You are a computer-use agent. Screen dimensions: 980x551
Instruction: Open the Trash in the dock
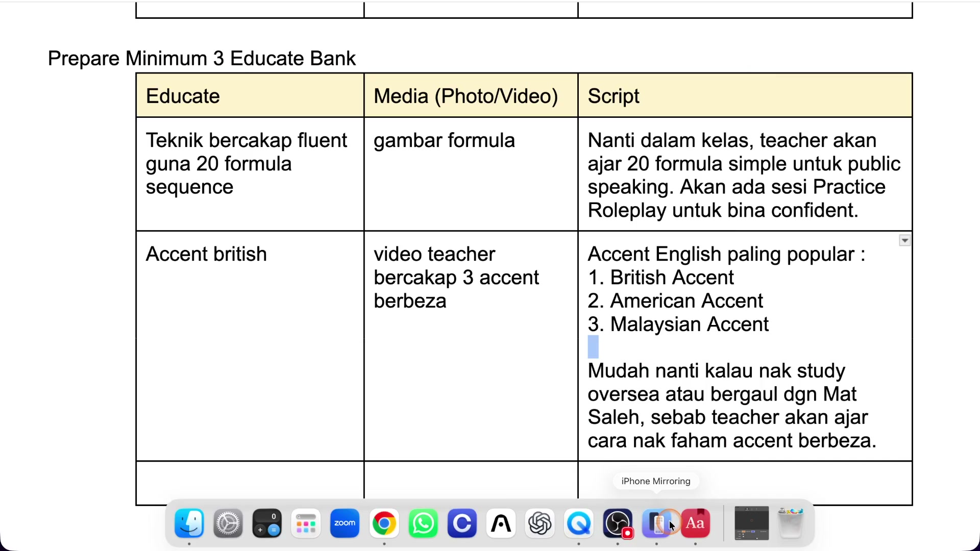click(791, 523)
